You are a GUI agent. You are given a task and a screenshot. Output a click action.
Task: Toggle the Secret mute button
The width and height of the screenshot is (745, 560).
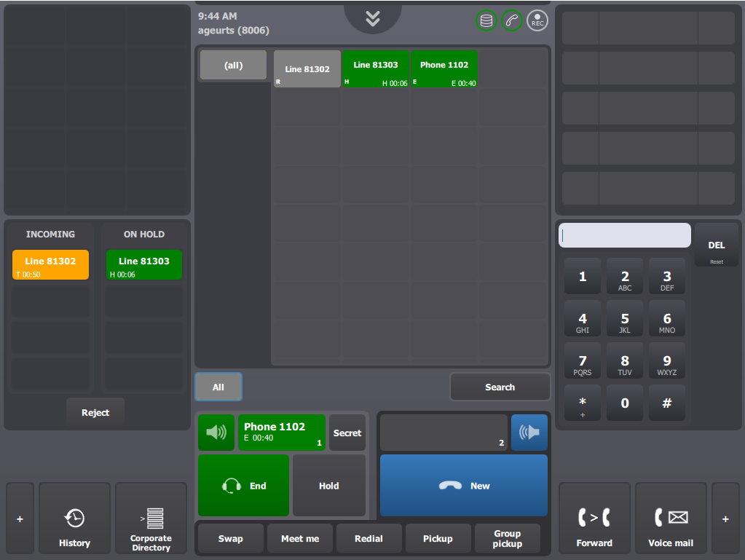pos(347,433)
